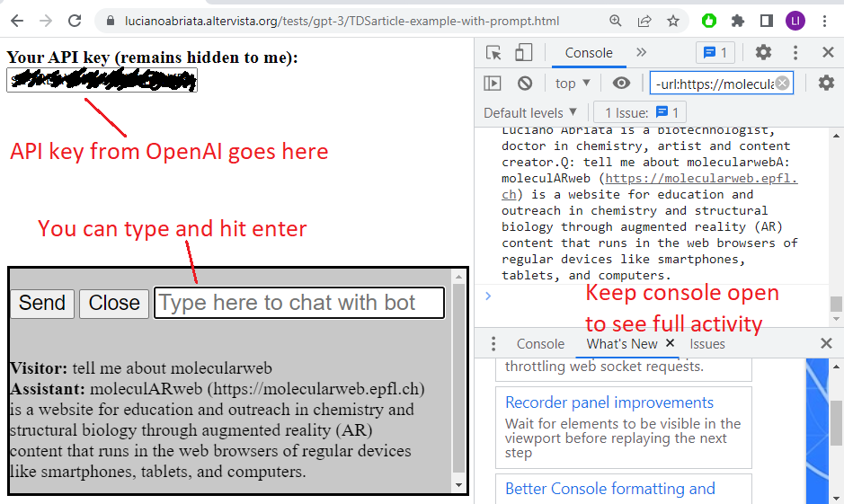Open the LI profile avatar
Image resolution: width=844 pixels, height=504 pixels.
pos(795,21)
